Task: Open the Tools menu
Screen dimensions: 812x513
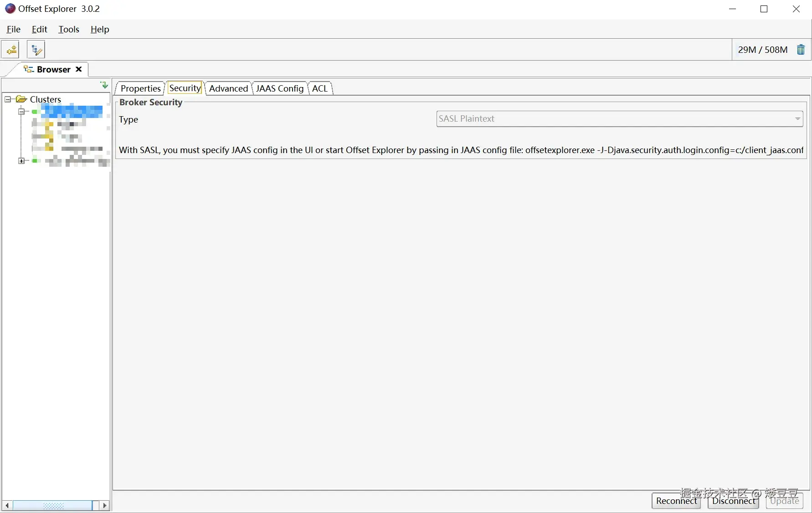Action: pyautogui.click(x=69, y=29)
